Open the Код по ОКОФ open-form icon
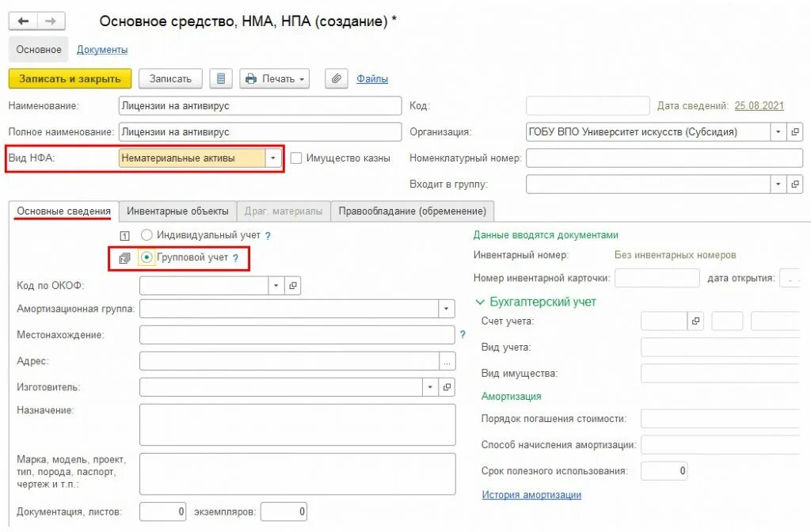 293,285
